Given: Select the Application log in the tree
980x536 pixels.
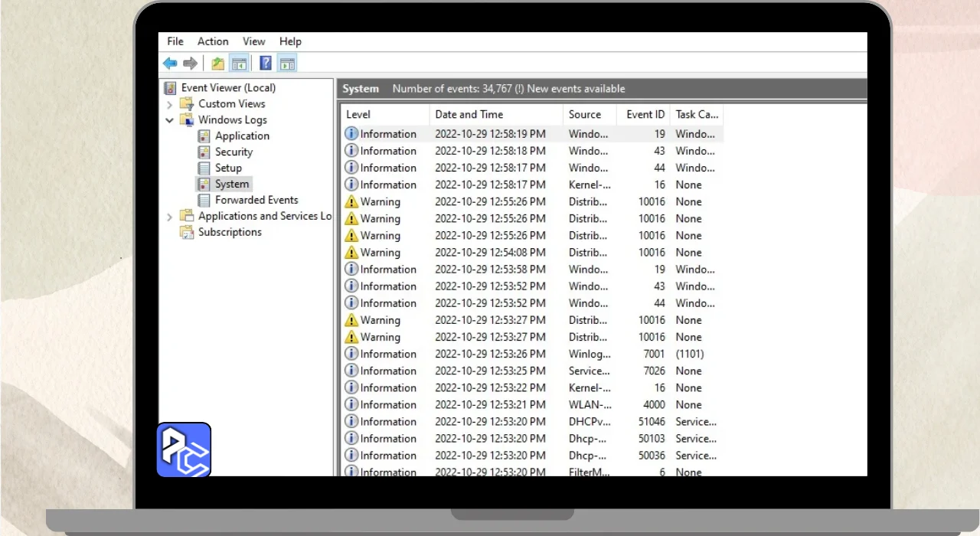Looking at the screenshot, I should coord(242,136).
